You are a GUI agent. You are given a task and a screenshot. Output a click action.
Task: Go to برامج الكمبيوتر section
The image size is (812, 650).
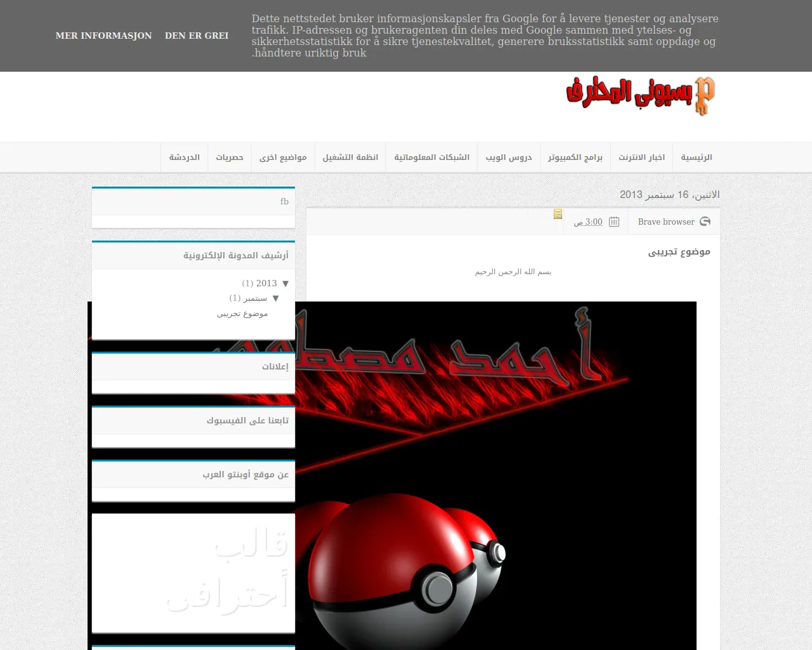click(575, 157)
